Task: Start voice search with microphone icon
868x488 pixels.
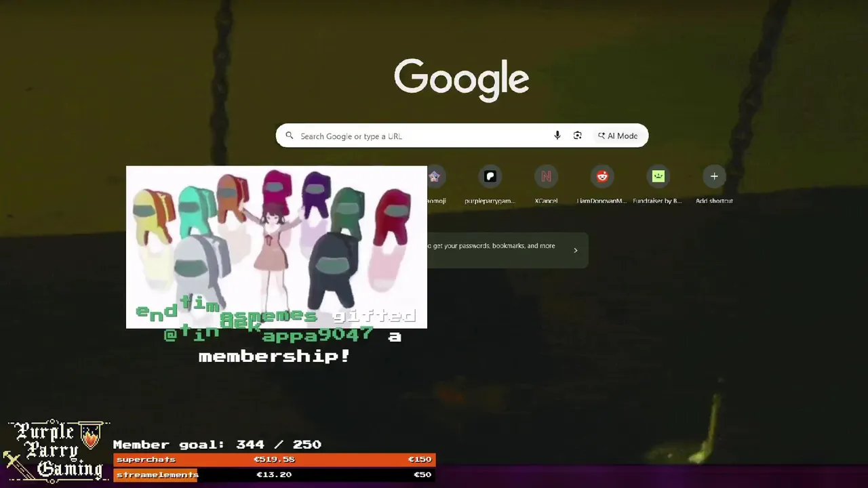Action: (x=557, y=136)
